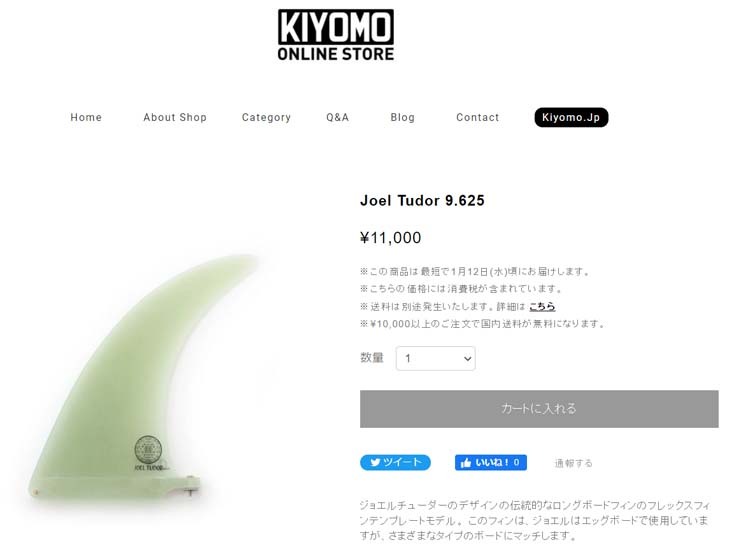This screenshot has width=730, height=555.
Task: Open the Contact page
Action: click(x=478, y=117)
